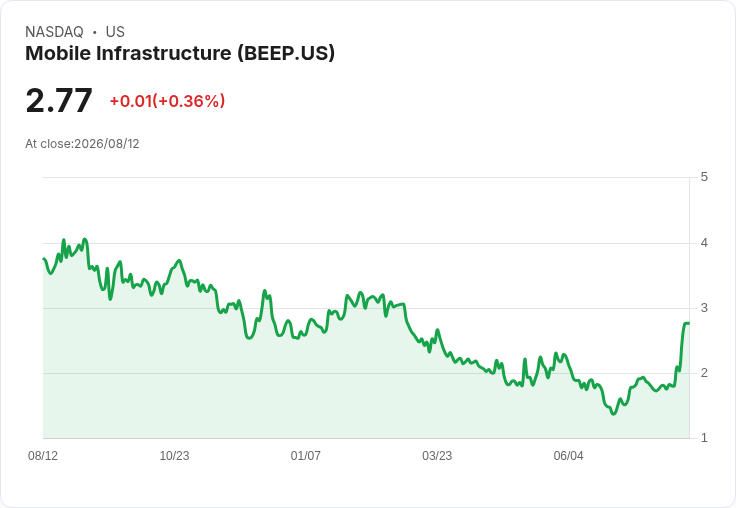
Task: Click the 03/23 x-axis date label
Action: click(437, 455)
